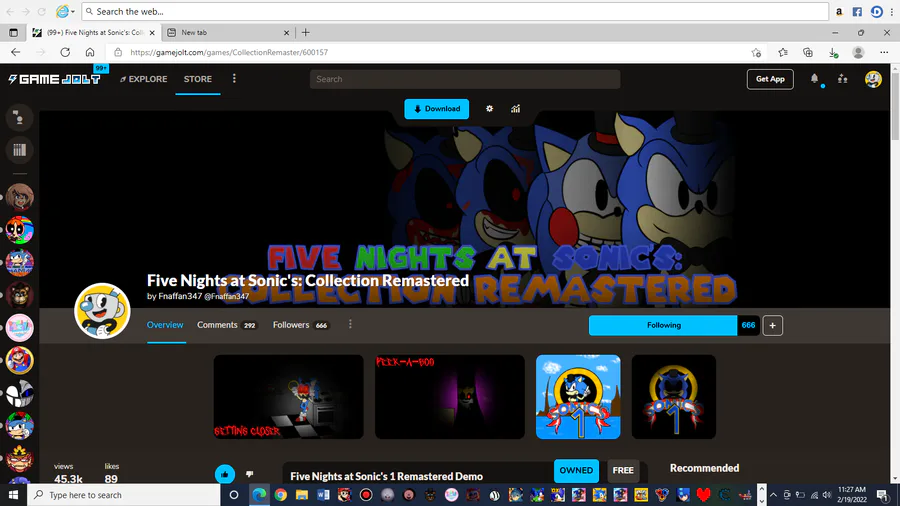Expand the top navigation more menu
Viewport: 900px width, 506px height.
click(234, 79)
